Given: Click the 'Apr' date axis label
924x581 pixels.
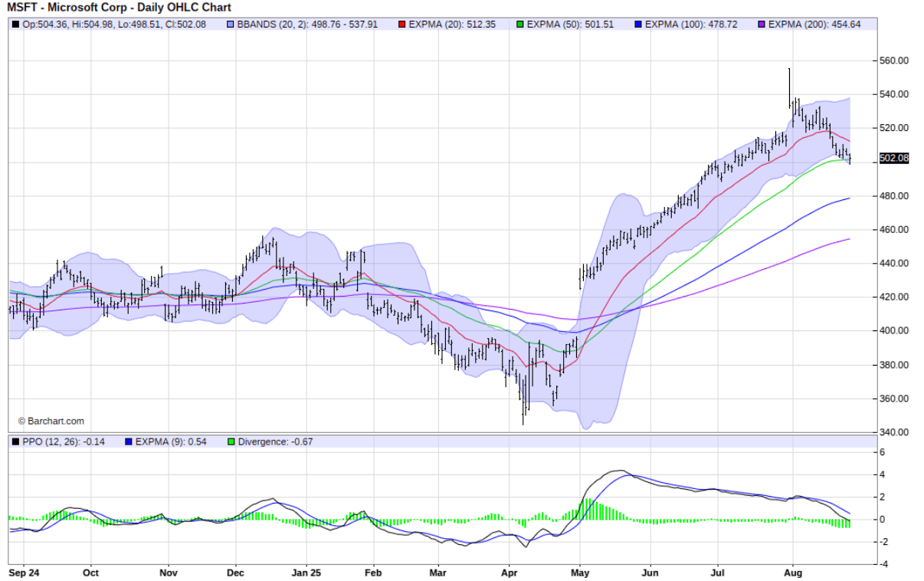Looking at the screenshot, I should pyautogui.click(x=509, y=573).
